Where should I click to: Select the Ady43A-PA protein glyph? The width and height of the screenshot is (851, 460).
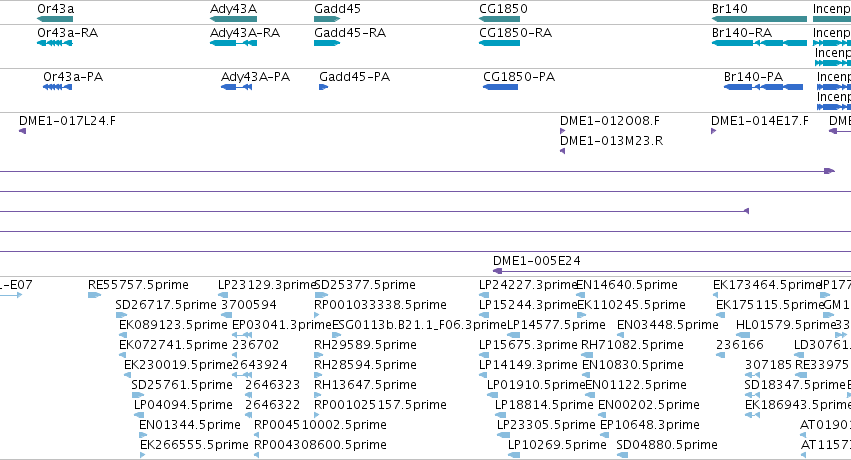[237, 87]
